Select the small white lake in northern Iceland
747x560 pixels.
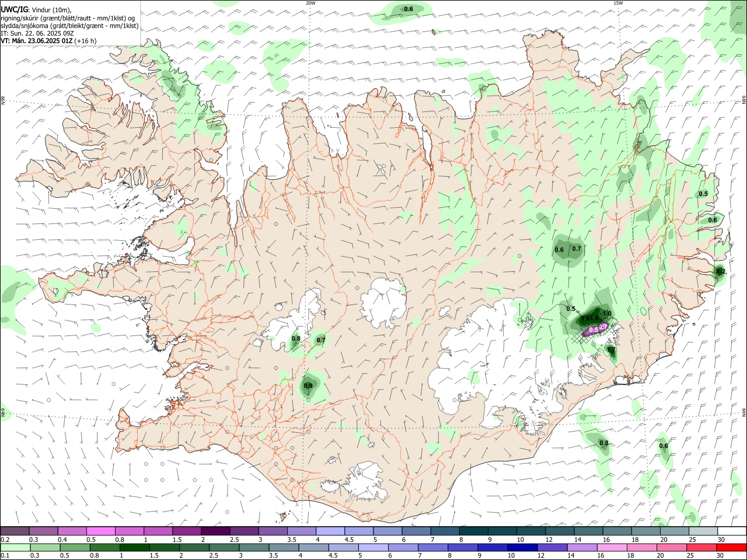tap(382, 169)
